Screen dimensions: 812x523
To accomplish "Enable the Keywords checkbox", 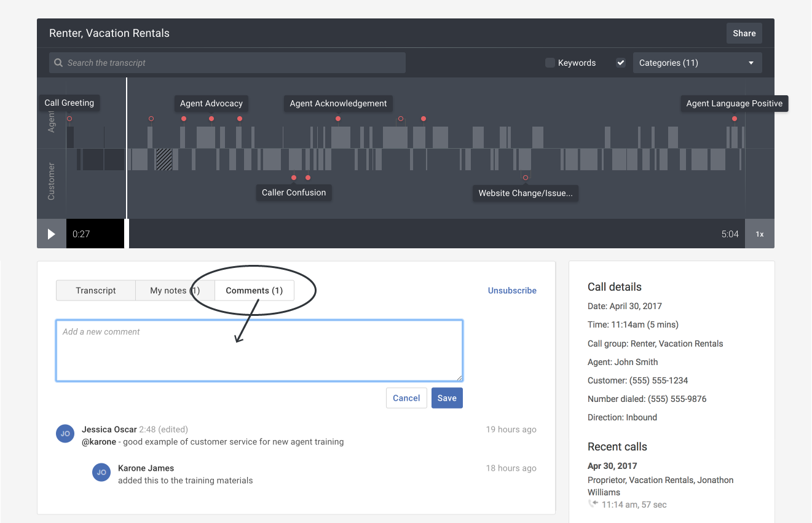I will pyautogui.click(x=550, y=63).
